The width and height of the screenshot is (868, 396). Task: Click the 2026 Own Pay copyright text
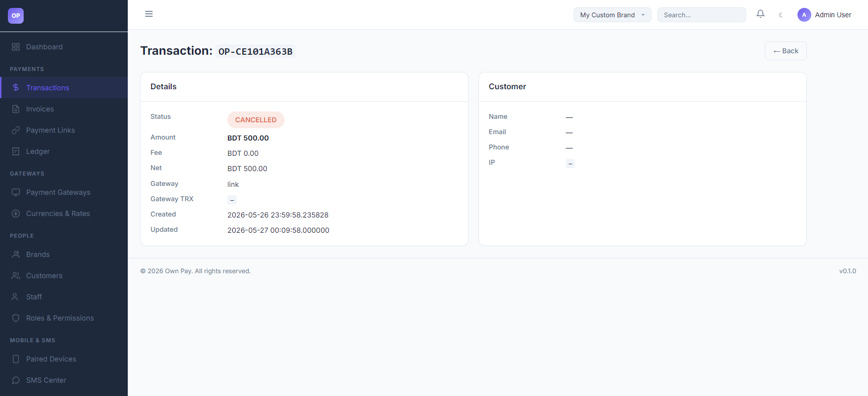point(196,271)
